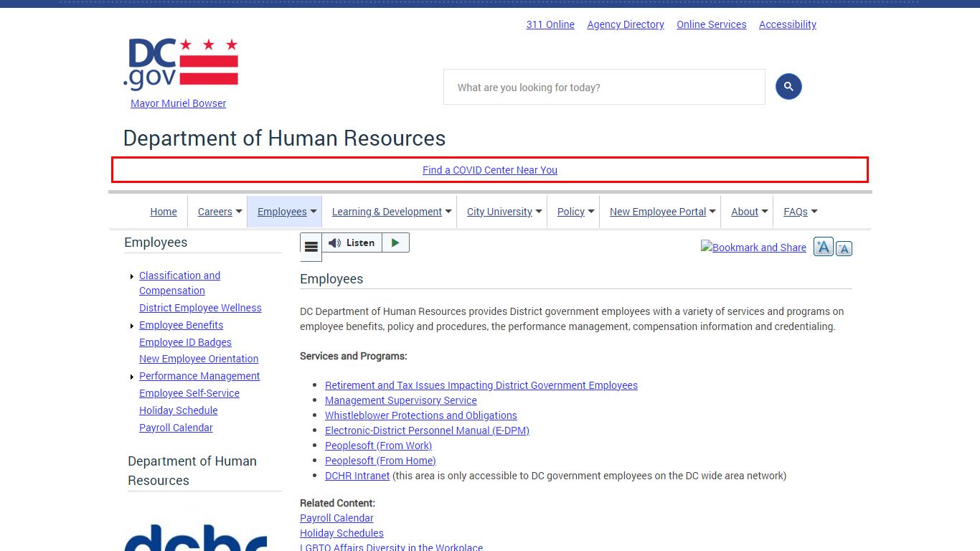Screen dimensions: 980x551
Task: Open the Employees menu dropdown arrow
Action: (x=314, y=212)
